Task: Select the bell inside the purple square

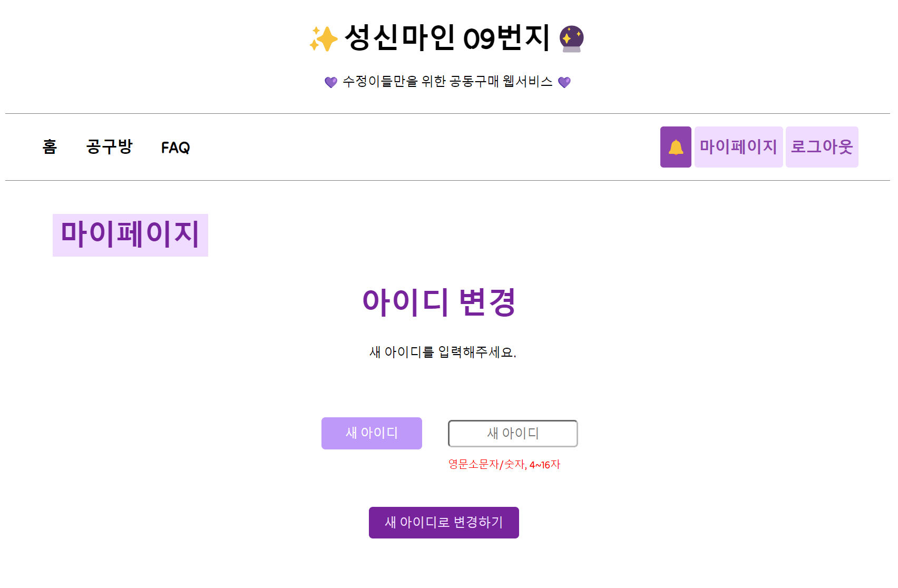Action: tap(675, 147)
